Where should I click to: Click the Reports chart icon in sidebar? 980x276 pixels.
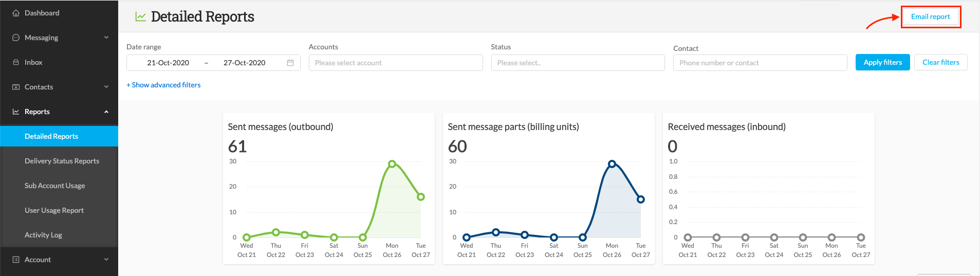pyautogui.click(x=16, y=112)
